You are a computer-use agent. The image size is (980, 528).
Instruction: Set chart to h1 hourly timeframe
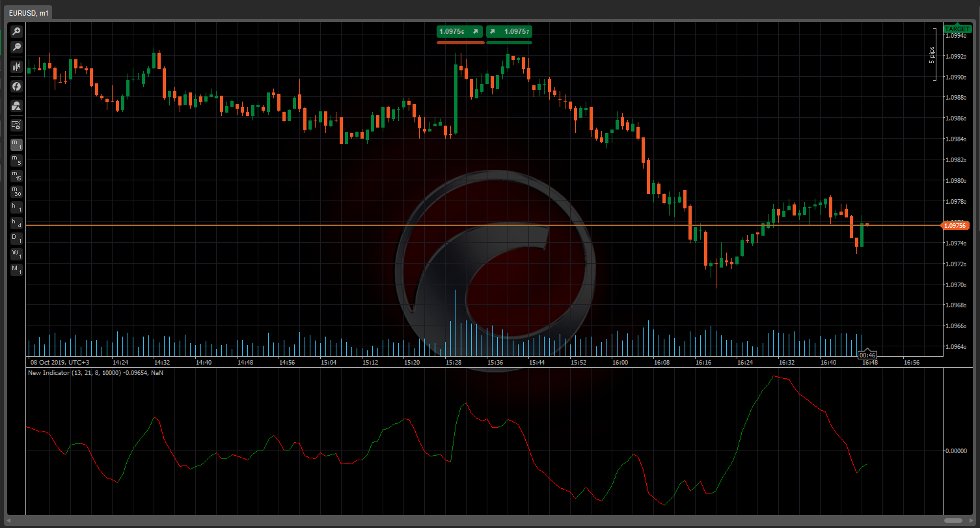point(16,207)
